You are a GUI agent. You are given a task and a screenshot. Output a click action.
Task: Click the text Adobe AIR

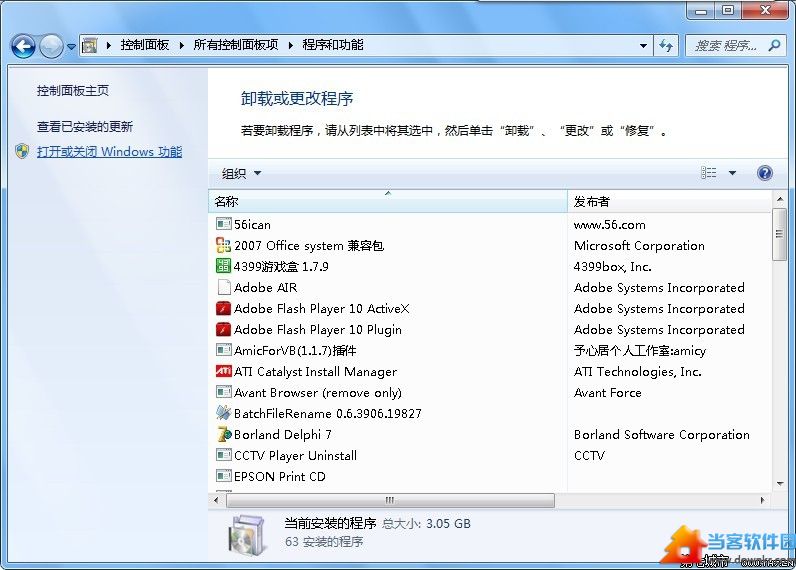[266, 287]
